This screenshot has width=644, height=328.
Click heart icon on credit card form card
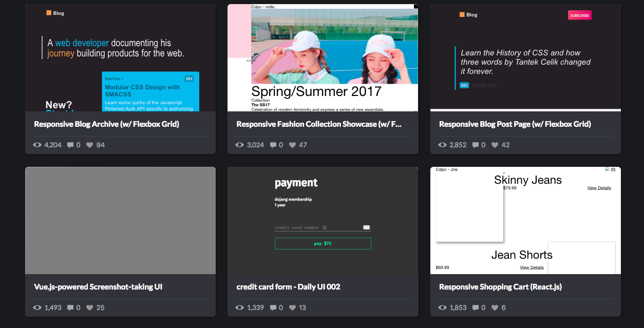point(292,308)
